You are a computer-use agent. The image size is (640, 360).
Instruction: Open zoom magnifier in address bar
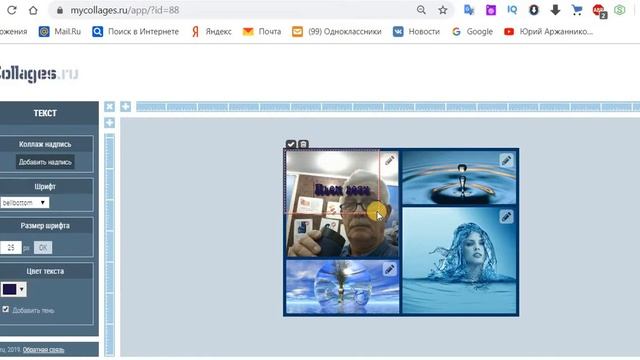(x=421, y=10)
